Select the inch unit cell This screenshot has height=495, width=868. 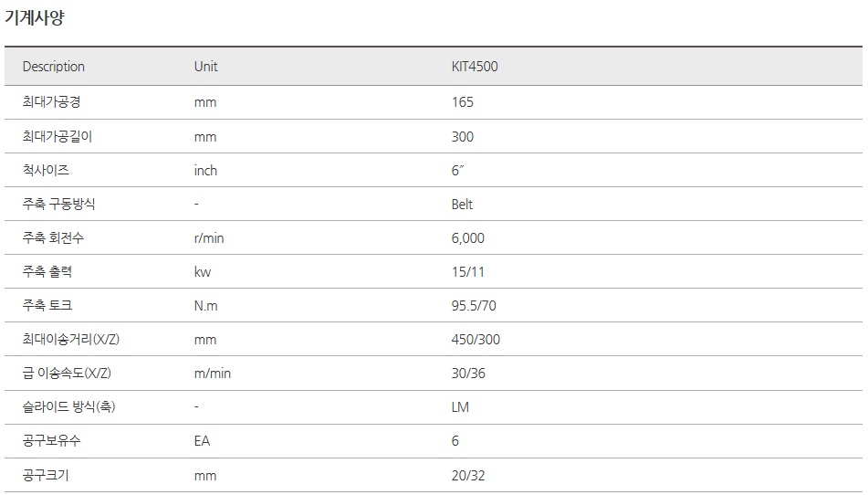tap(206, 171)
